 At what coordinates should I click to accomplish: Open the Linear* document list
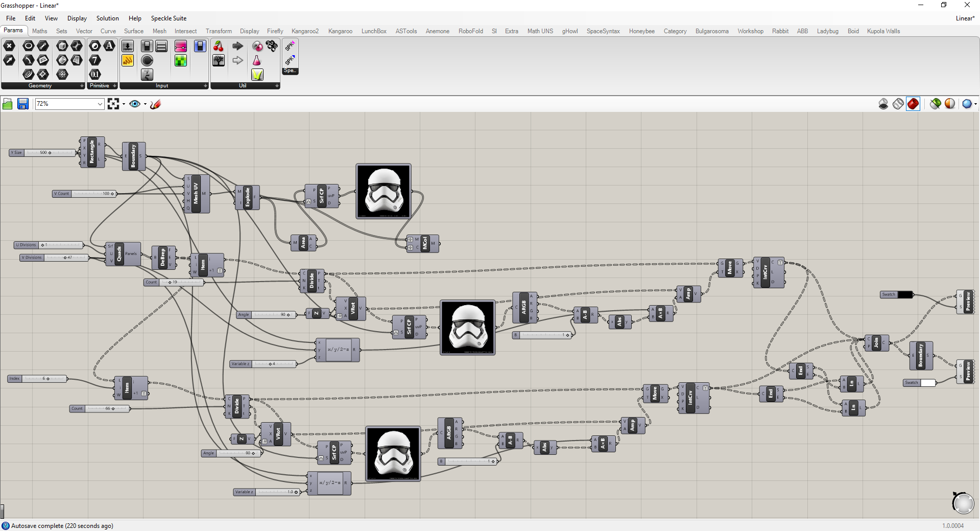[x=965, y=18]
